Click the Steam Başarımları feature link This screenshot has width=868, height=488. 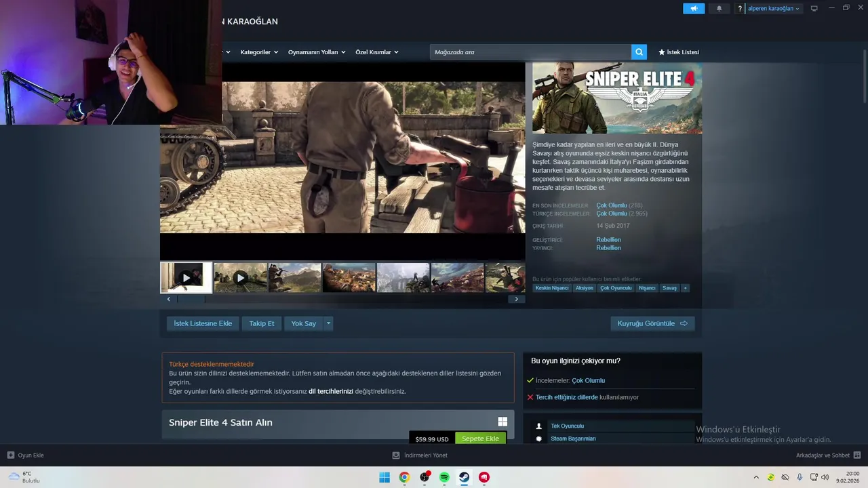tap(573, 439)
